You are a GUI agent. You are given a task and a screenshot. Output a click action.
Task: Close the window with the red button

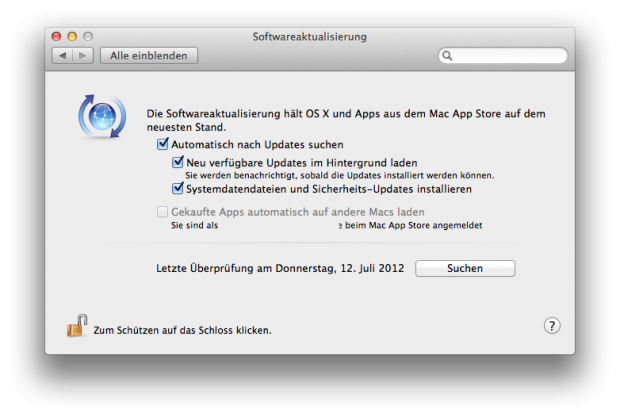pyautogui.click(x=57, y=36)
